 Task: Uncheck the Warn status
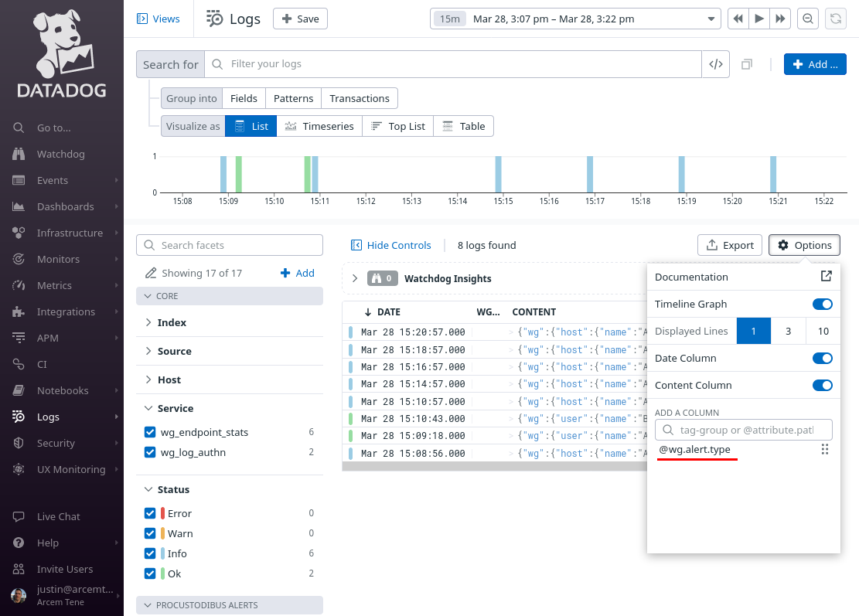[150, 533]
